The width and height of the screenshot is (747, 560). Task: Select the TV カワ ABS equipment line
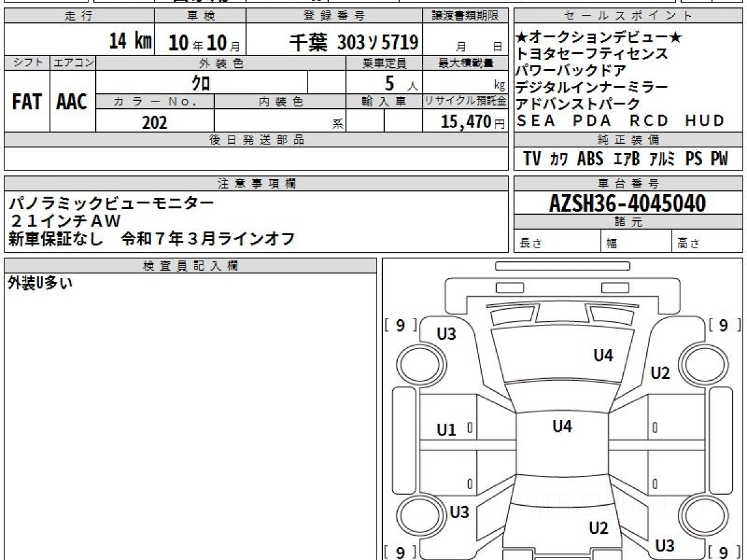(625, 159)
